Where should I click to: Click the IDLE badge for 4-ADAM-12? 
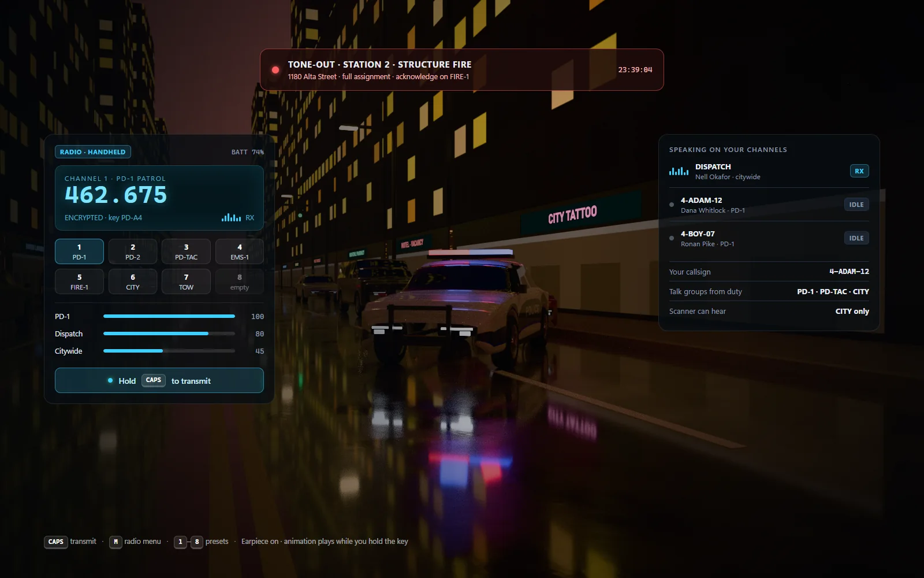pyautogui.click(x=856, y=205)
